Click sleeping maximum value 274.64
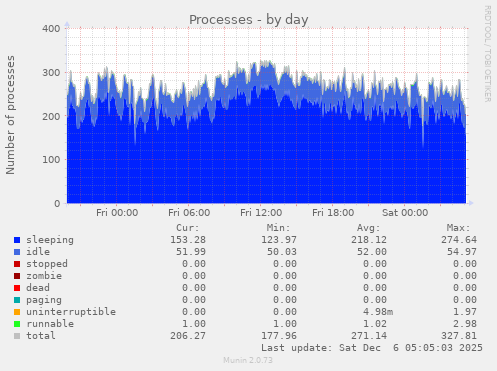The height and width of the screenshot is (371, 497). coord(459,240)
